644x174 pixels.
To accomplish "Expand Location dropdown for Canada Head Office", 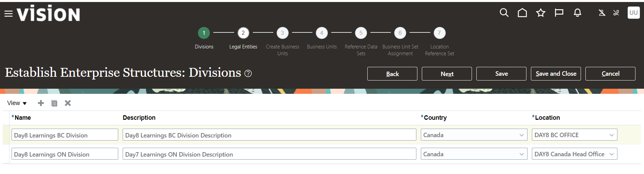I will [611, 154].
